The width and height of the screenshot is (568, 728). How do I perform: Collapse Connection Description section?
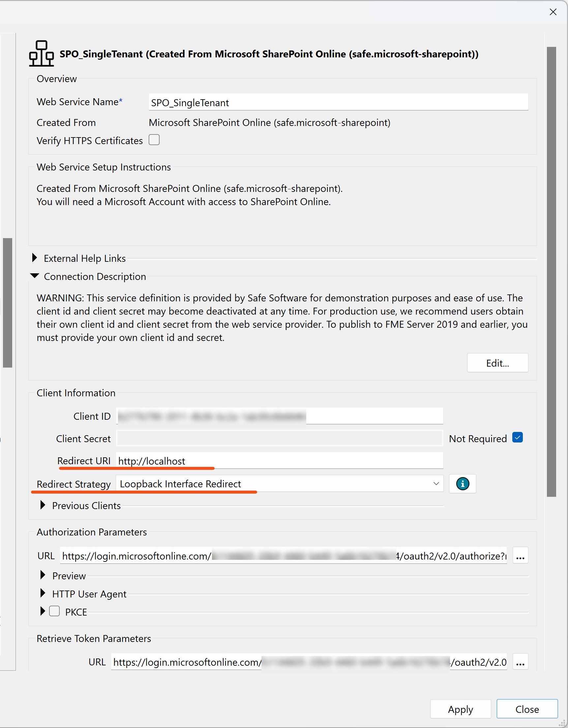click(34, 276)
